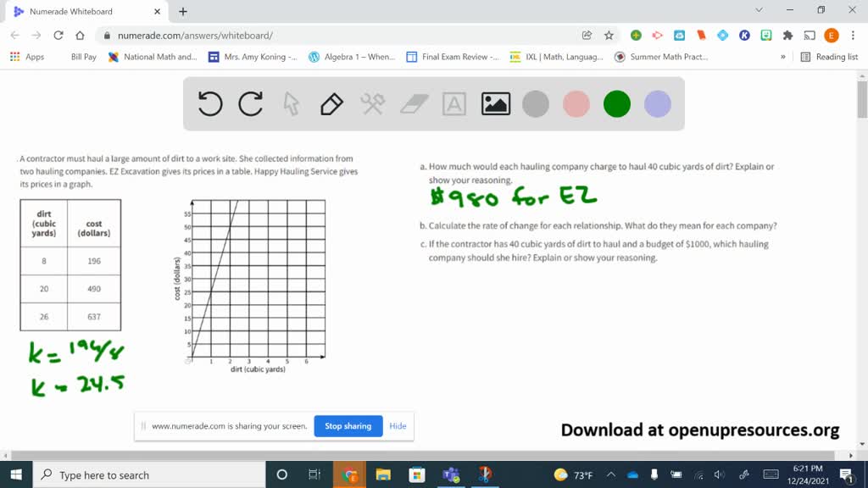The width and height of the screenshot is (868, 488).
Task: Click the Hide link on sharing banner
Action: coord(398,426)
